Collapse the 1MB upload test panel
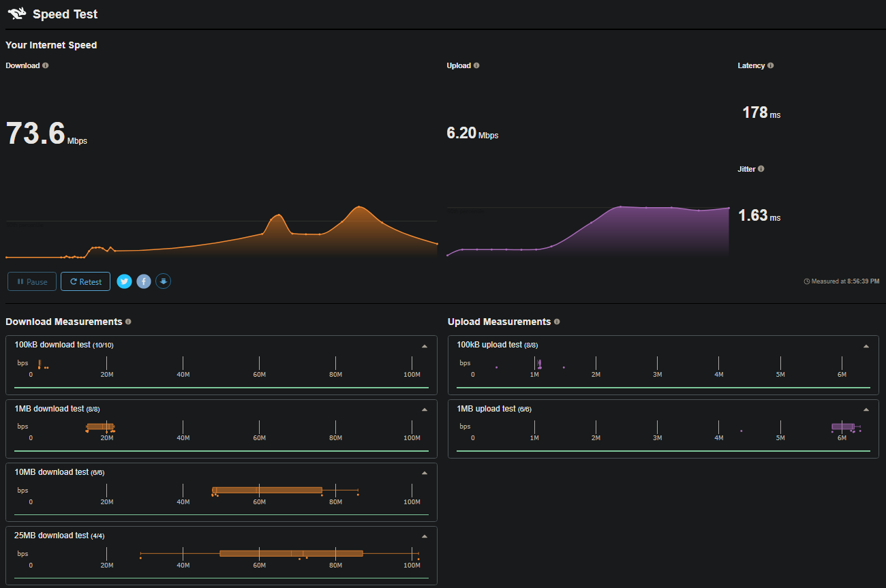This screenshot has width=886, height=588. (x=866, y=409)
